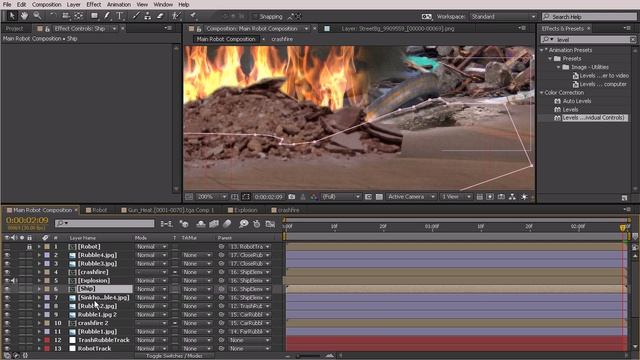Toggle transparency grid in viewer
The height and width of the screenshot is (360, 640).
click(x=379, y=197)
